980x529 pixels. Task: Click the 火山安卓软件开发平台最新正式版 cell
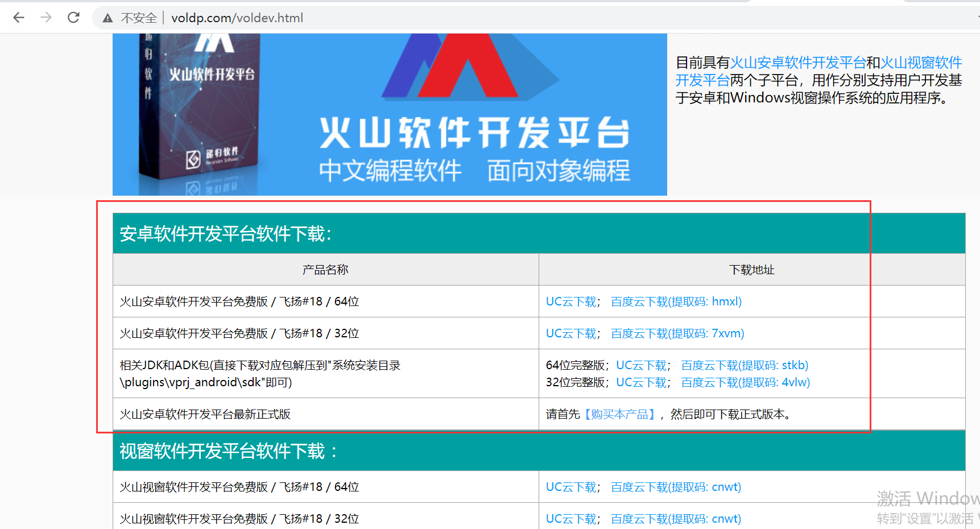click(x=326, y=414)
